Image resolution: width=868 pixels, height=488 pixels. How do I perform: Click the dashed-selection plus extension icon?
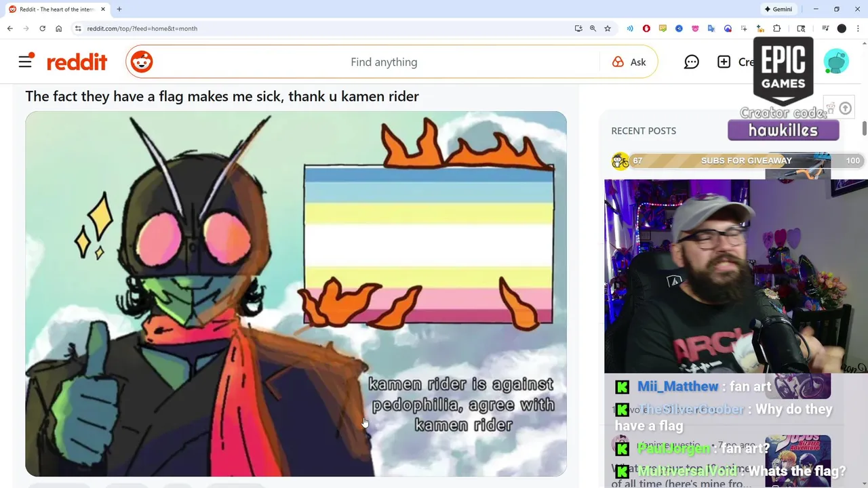pyautogui.click(x=744, y=28)
